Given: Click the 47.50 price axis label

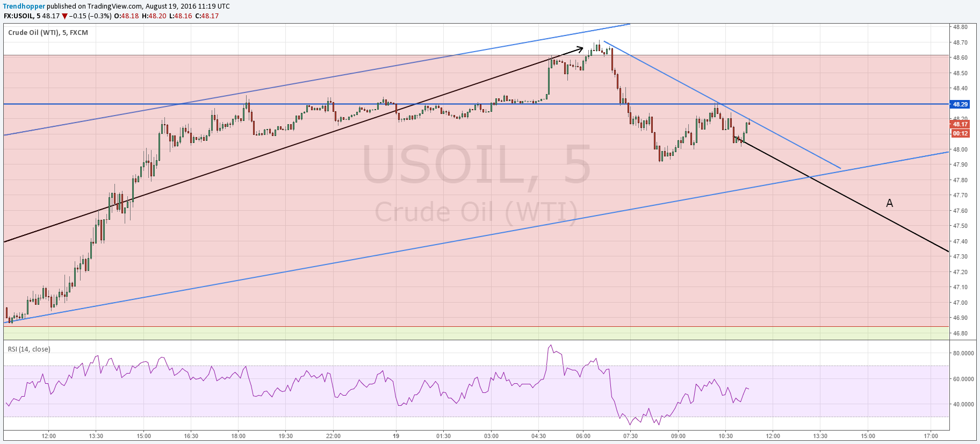Looking at the screenshot, I should coord(960,226).
